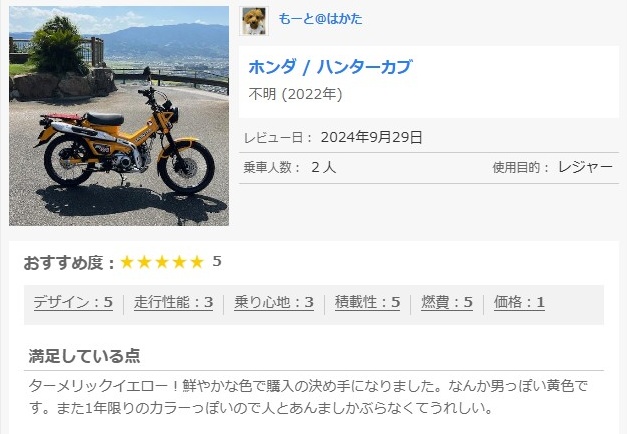Open the yellow Hunter Cub motorcycle photo
The width and height of the screenshot is (627, 434).
pos(119,116)
